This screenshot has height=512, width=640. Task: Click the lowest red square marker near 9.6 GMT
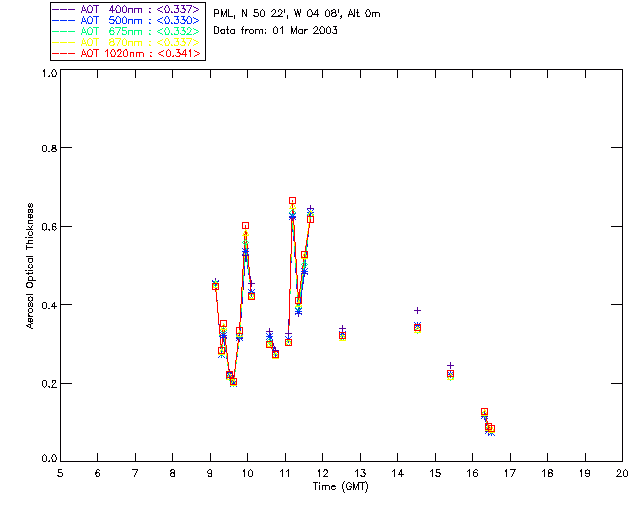point(233,383)
